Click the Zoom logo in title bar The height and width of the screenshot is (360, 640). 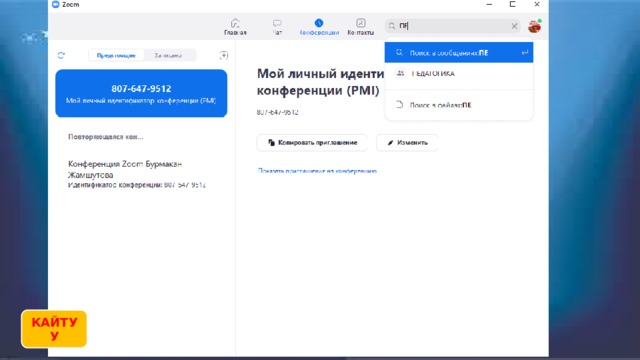pos(56,4)
